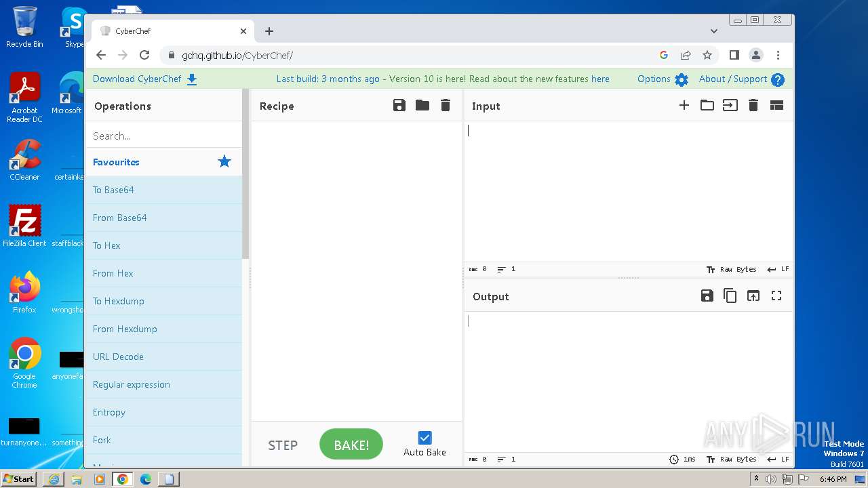Copy raw output to clipboard
868x488 pixels.
tap(730, 296)
